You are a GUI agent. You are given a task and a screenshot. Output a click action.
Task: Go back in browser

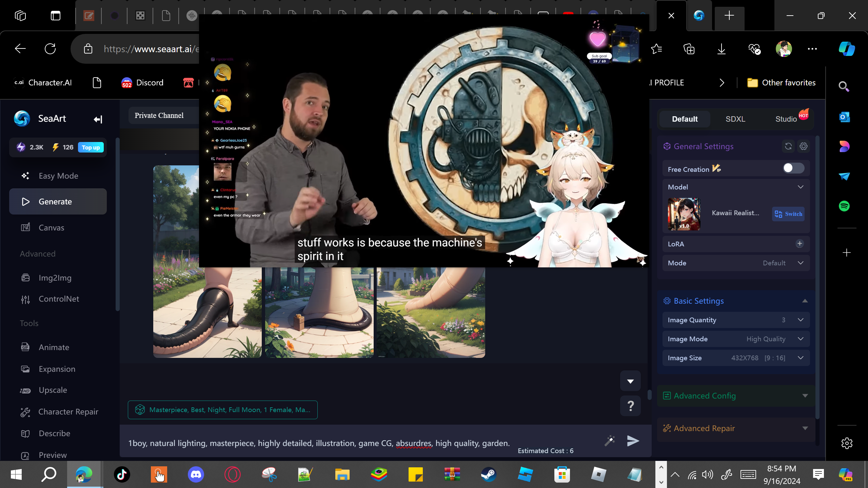pos(20,49)
